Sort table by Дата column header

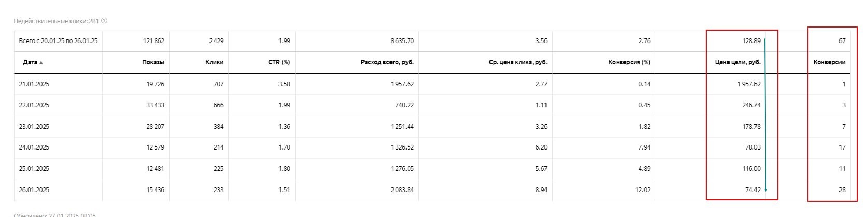(x=30, y=62)
